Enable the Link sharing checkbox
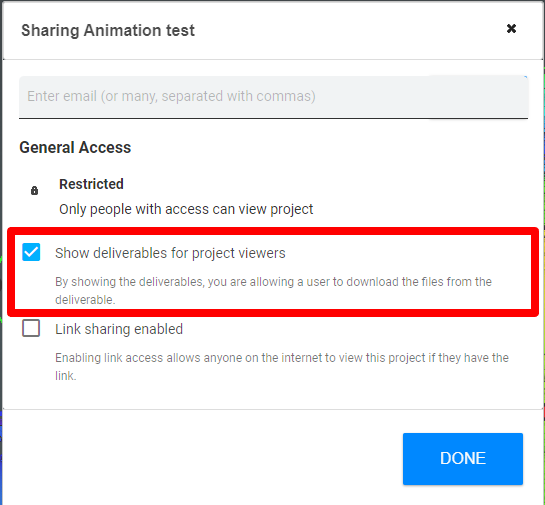545x505 pixels. 31,328
